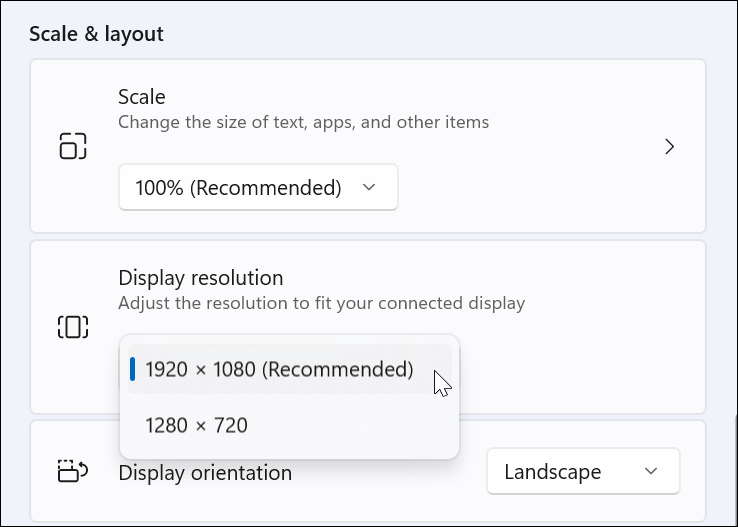Click the chevron inside the scale dropdown
This screenshot has height=527, width=738.
[369, 187]
